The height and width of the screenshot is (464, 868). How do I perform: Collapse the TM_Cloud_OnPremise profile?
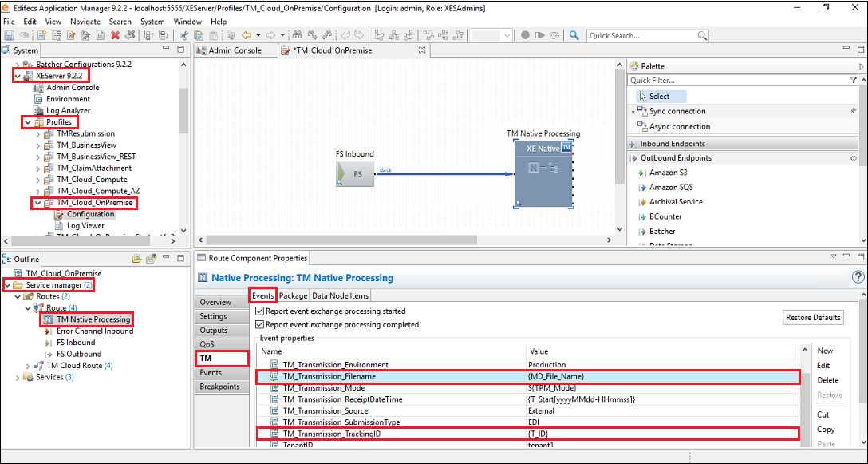click(x=37, y=203)
